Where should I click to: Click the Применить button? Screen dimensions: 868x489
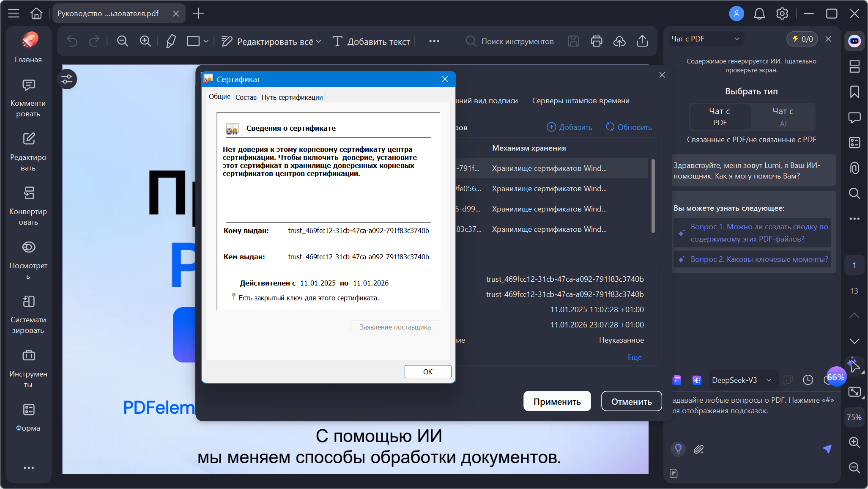557,401
